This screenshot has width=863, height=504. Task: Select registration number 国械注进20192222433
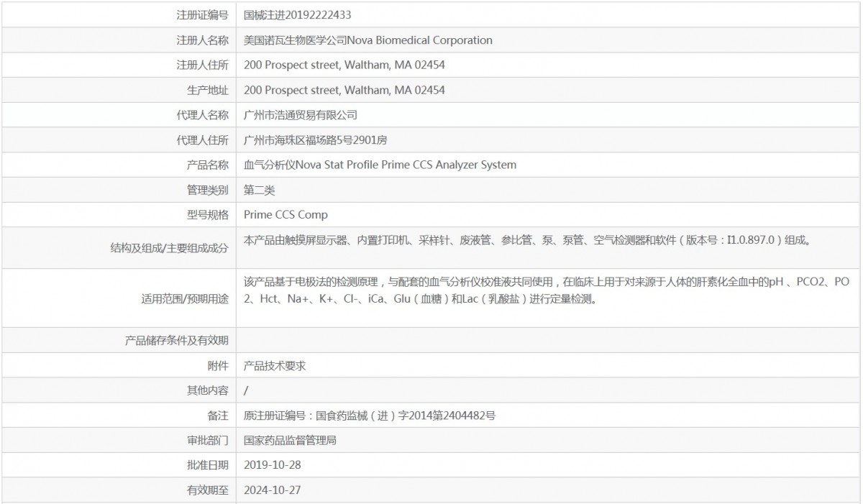298,14
